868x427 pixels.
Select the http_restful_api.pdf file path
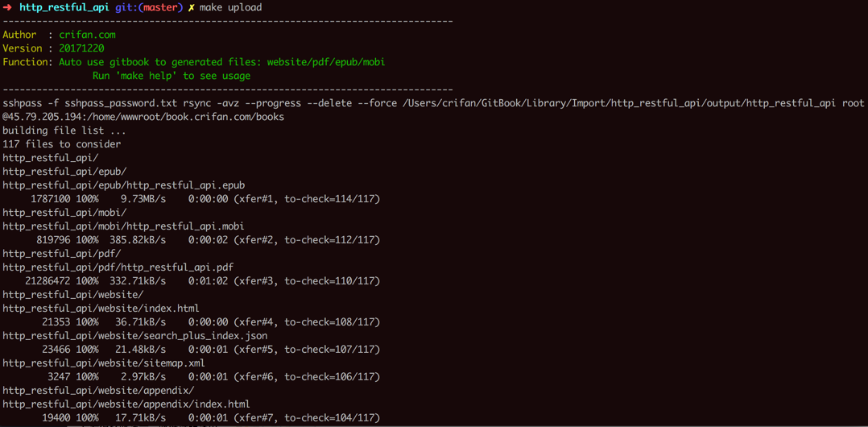(x=118, y=267)
